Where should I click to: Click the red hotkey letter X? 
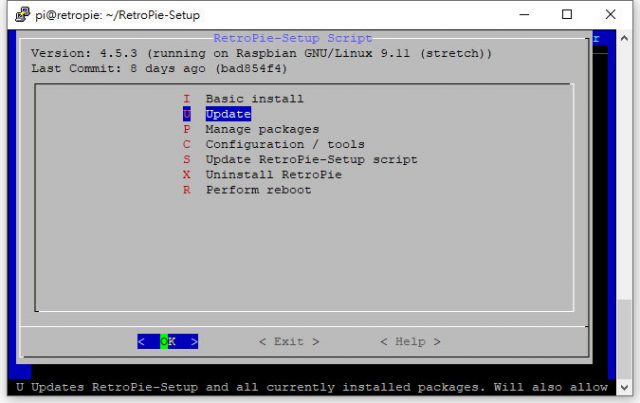tap(187, 175)
